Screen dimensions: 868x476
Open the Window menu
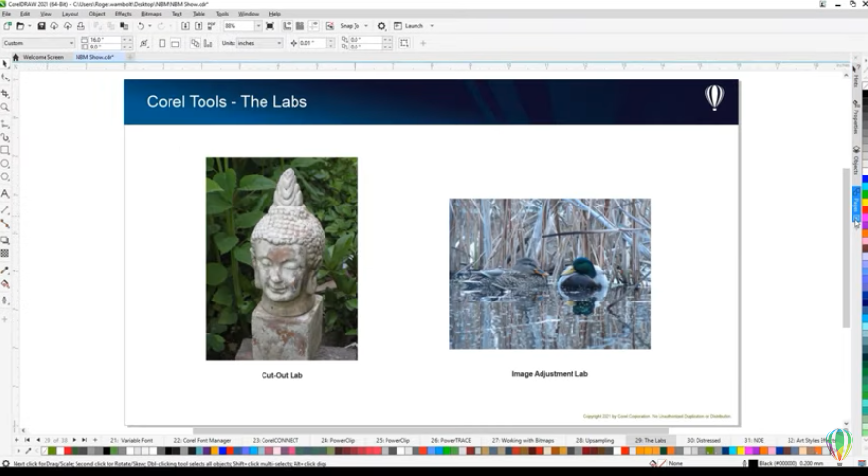coord(249,14)
